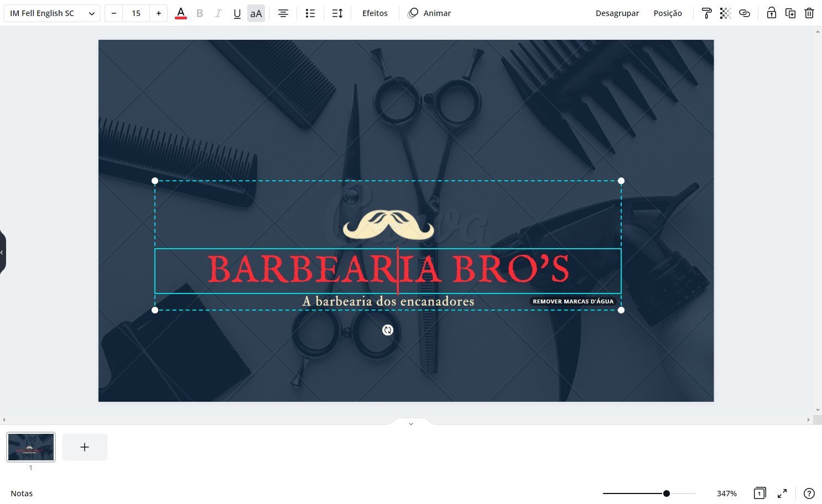Open the IM Fell English SC font dropdown
Screen dimensions: 822x504
point(52,13)
